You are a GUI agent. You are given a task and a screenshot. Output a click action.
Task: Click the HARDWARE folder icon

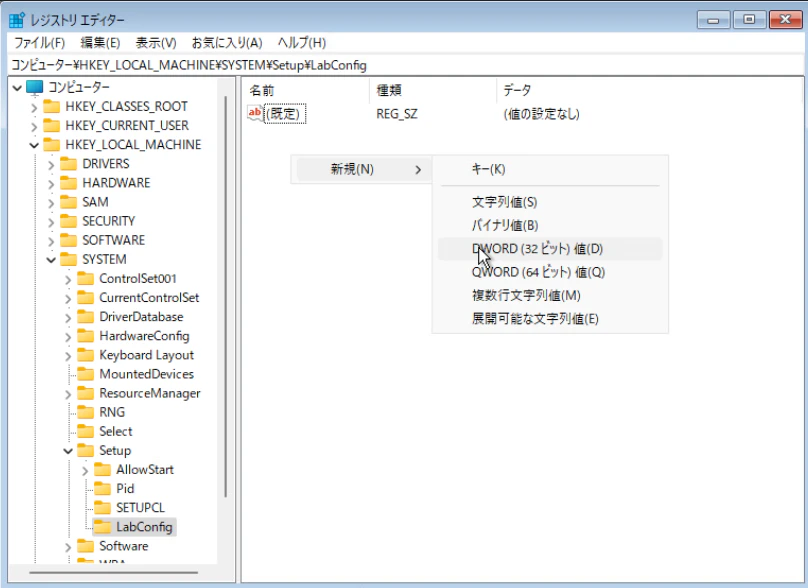coord(68,183)
